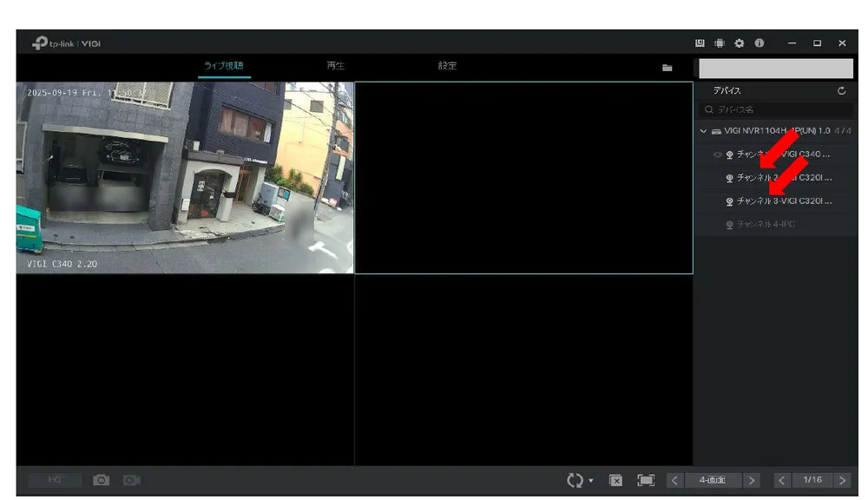Image resolution: width=868 pixels, height=500 pixels.
Task: Go to next page after 1/16
Action: click(842, 480)
